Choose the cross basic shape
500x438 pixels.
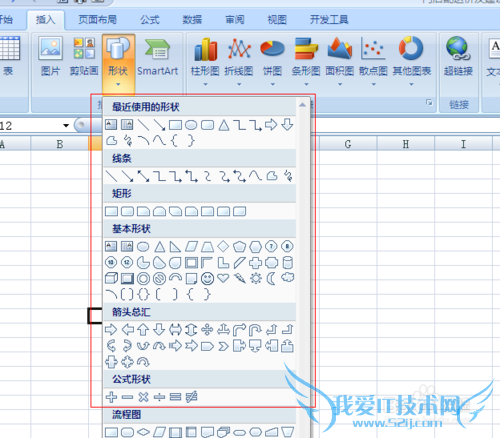coord(255,263)
